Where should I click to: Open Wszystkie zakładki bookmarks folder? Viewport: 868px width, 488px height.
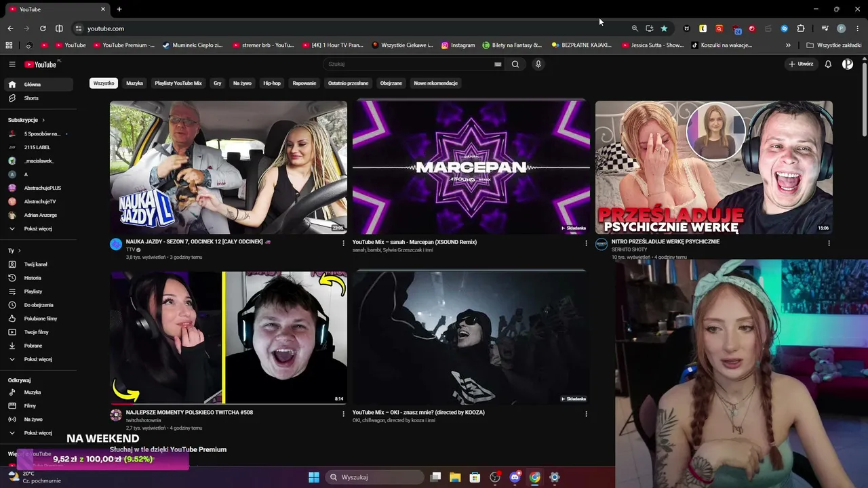(834, 45)
